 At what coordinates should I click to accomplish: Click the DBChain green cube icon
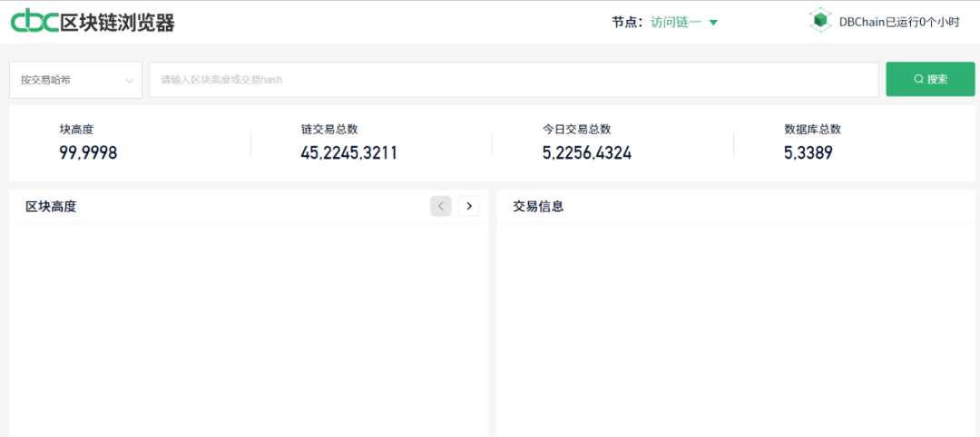pyautogui.click(x=820, y=21)
